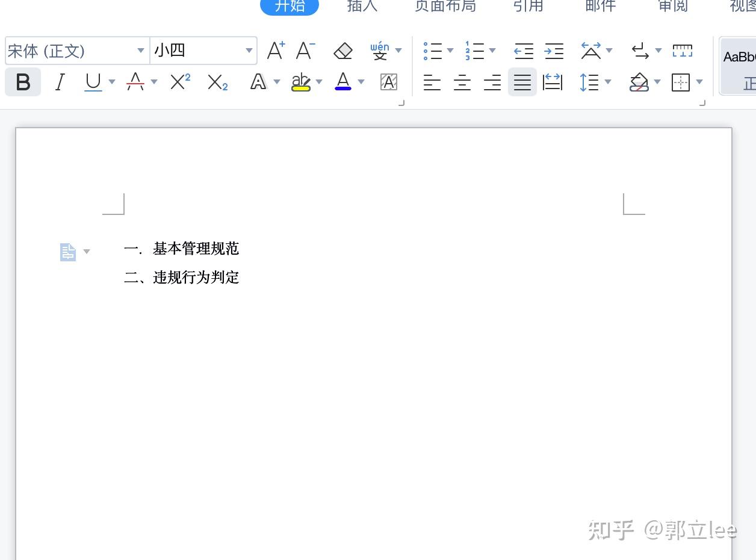Align text to the right
756x560 pixels.
pyautogui.click(x=492, y=82)
